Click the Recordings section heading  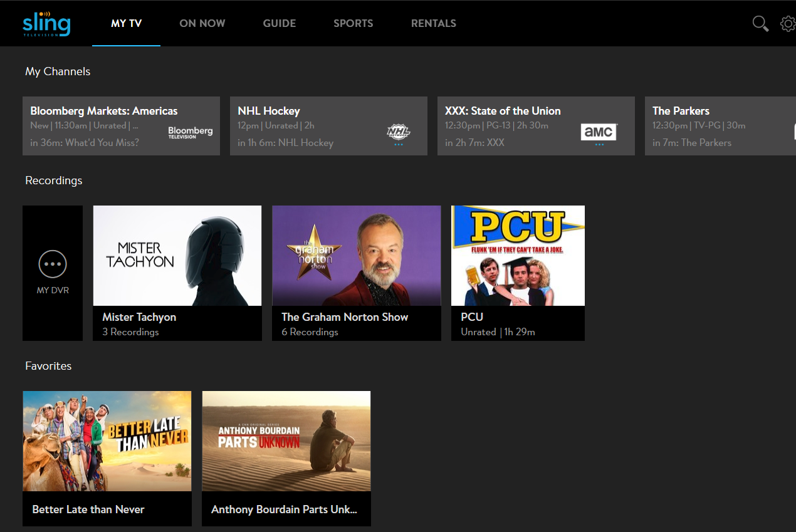pos(54,180)
